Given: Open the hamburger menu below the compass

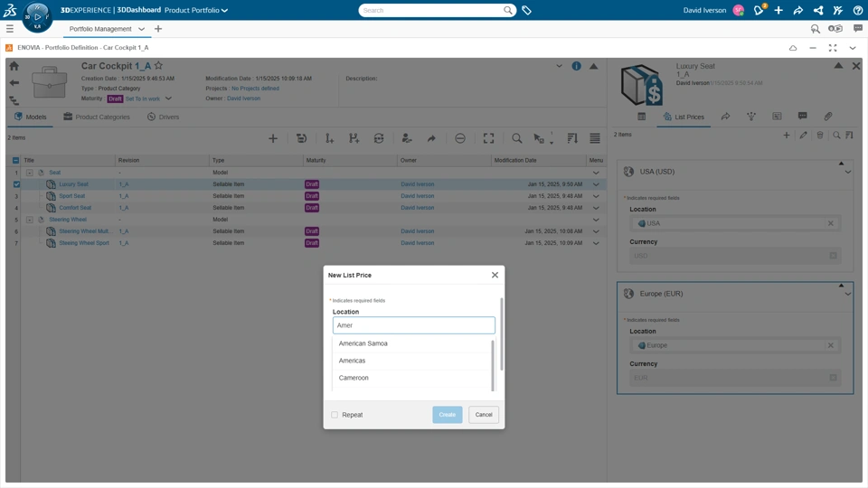Looking at the screenshot, I should [10, 29].
